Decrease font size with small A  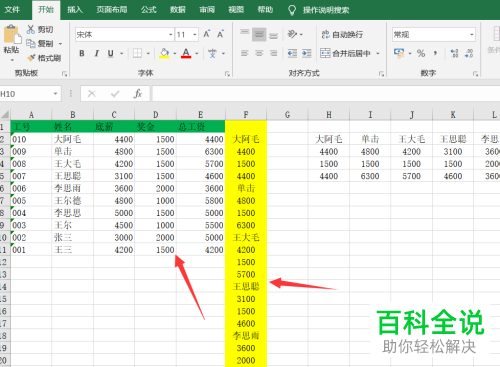tap(220, 34)
